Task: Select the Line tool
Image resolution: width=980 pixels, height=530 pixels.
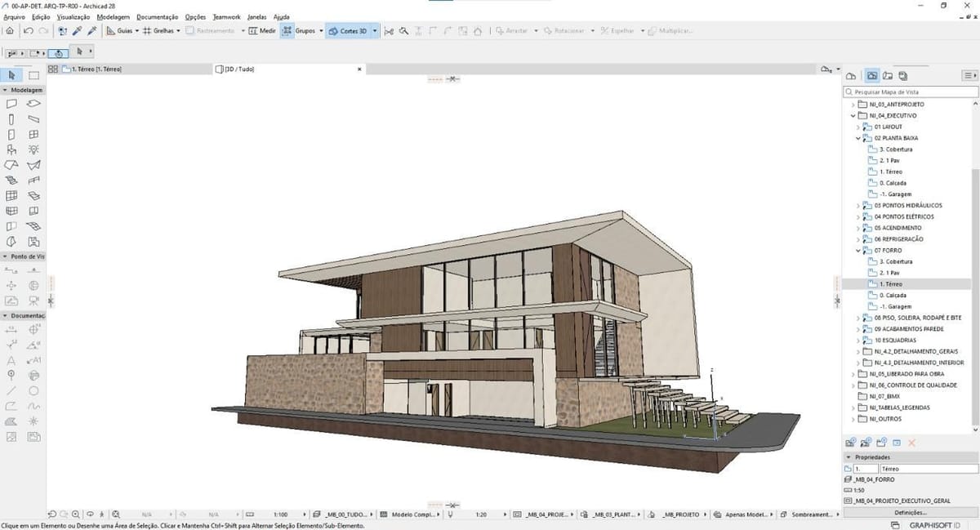Action: [11, 390]
